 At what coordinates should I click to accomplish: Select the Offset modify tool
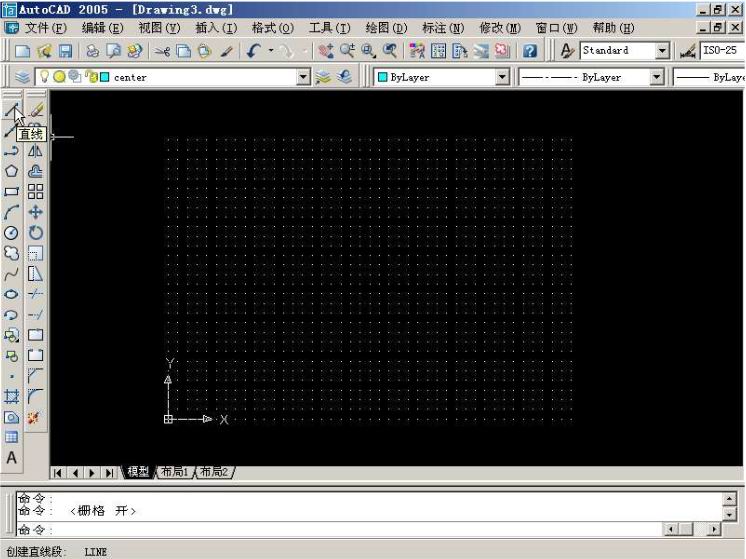coord(35,171)
